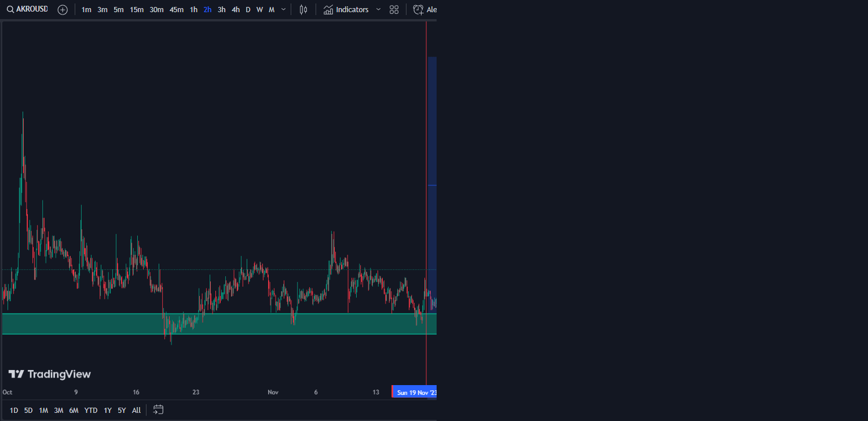Select the 3h timeframe
868x421 pixels.
coord(221,10)
